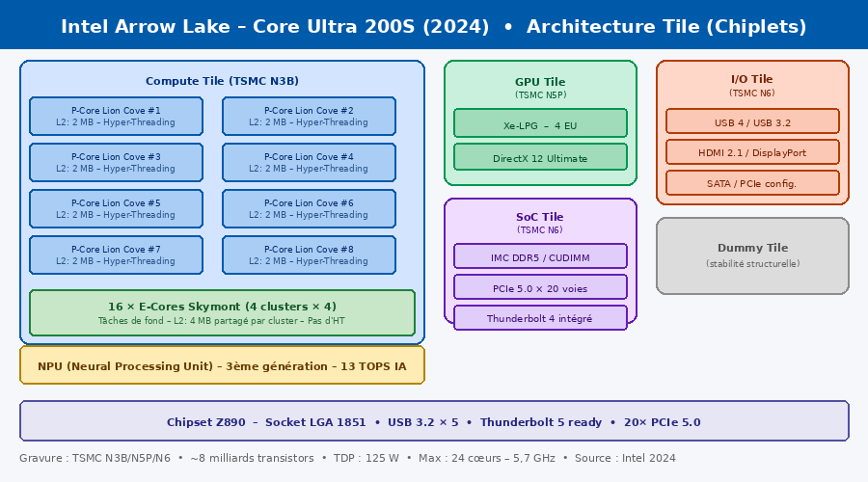Viewport: 868px width, 482px height.
Task: Select Max : 24 cœurs – 5,7 GHz text
Action: coord(487,458)
